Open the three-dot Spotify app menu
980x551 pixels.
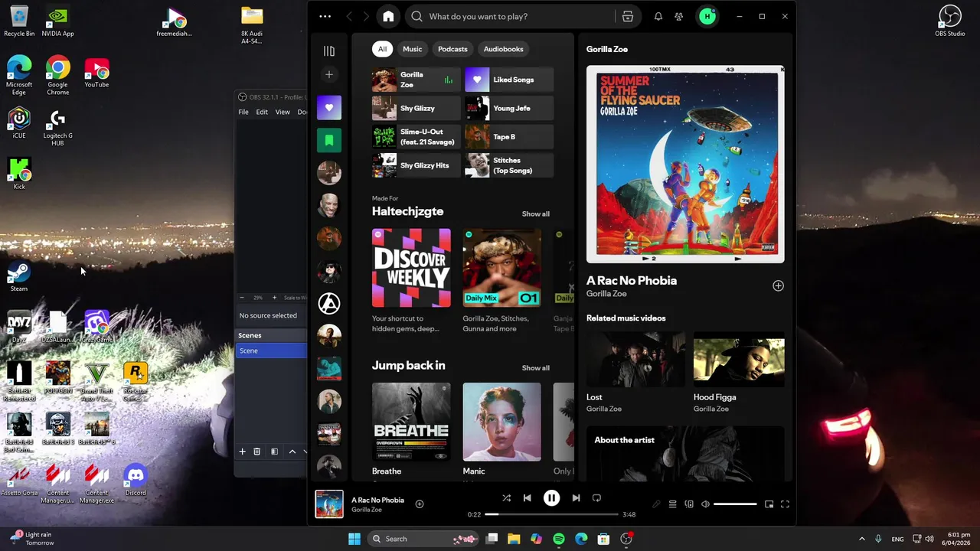point(325,16)
